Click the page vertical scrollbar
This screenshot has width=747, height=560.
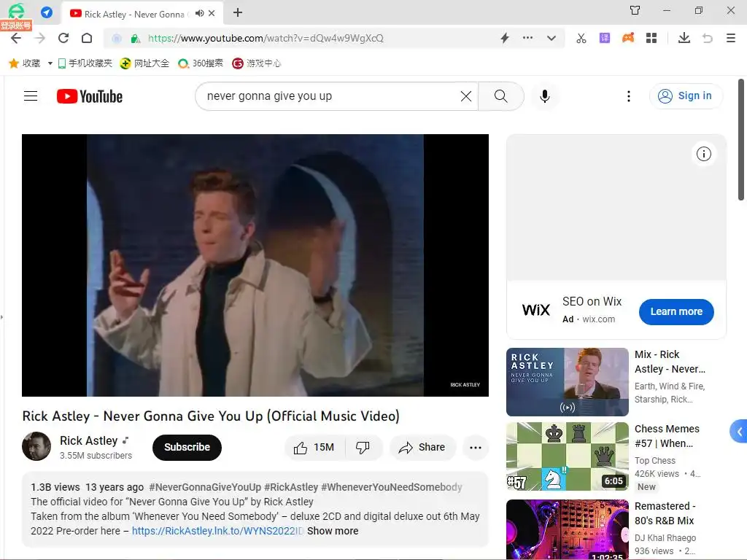(x=741, y=140)
